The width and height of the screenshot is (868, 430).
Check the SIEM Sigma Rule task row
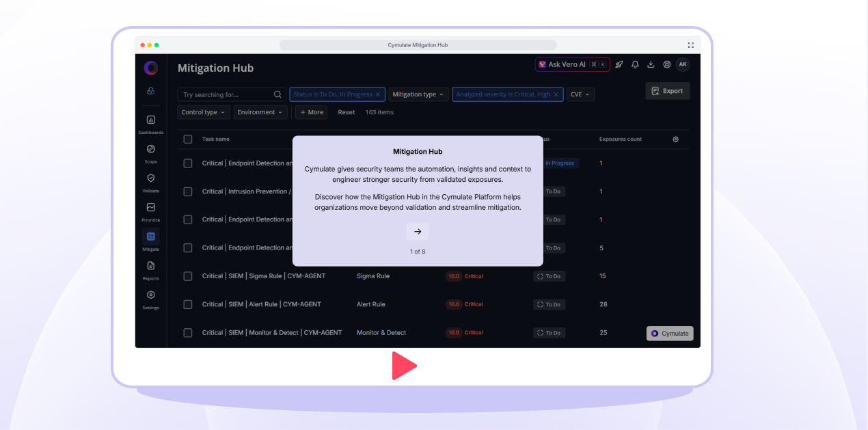click(188, 276)
